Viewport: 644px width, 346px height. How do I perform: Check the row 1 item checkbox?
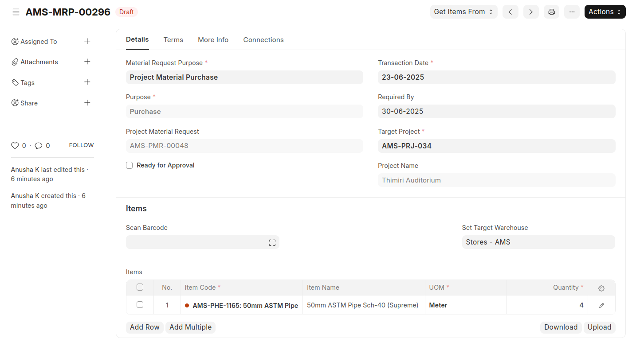pyautogui.click(x=140, y=305)
